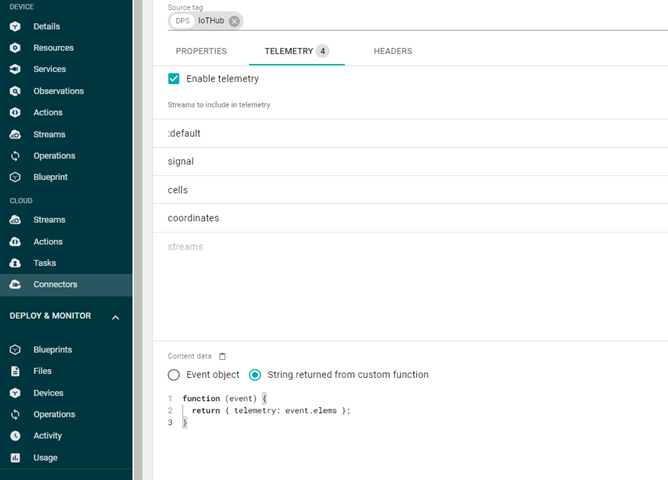Image resolution: width=668 pixels, height=480 pixels.
Task: Select the coordinates stream row
Action: click(x=410, y=218)
